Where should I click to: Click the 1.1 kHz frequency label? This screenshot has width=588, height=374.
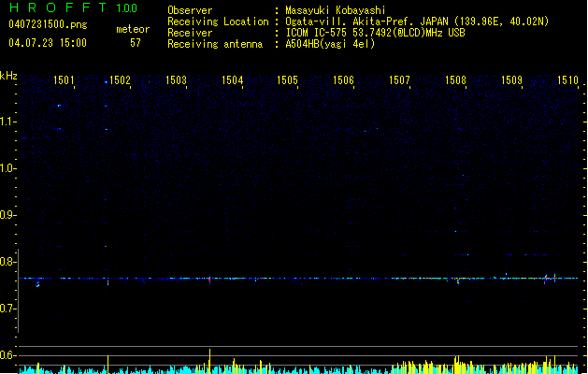[x=7, y=122]
